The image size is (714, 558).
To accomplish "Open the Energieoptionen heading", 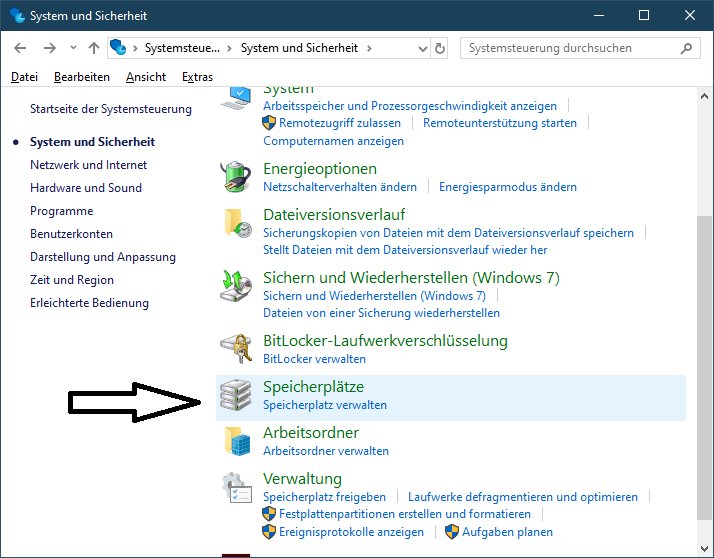I will pyautogui.click(x=320, y=169).
